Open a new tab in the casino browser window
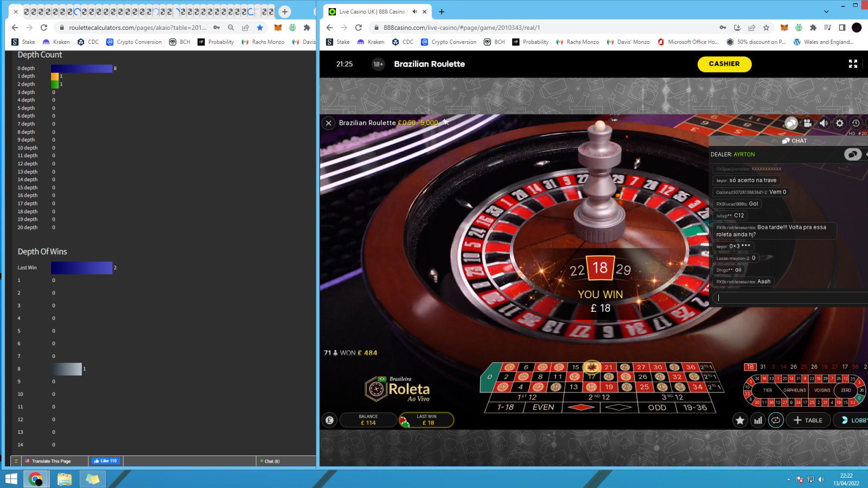 [x=442, y=11]
